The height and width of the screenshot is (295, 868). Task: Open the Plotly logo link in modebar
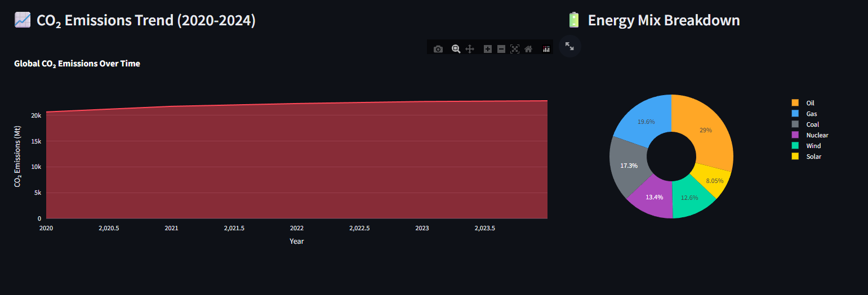click(x=546, y=49)
